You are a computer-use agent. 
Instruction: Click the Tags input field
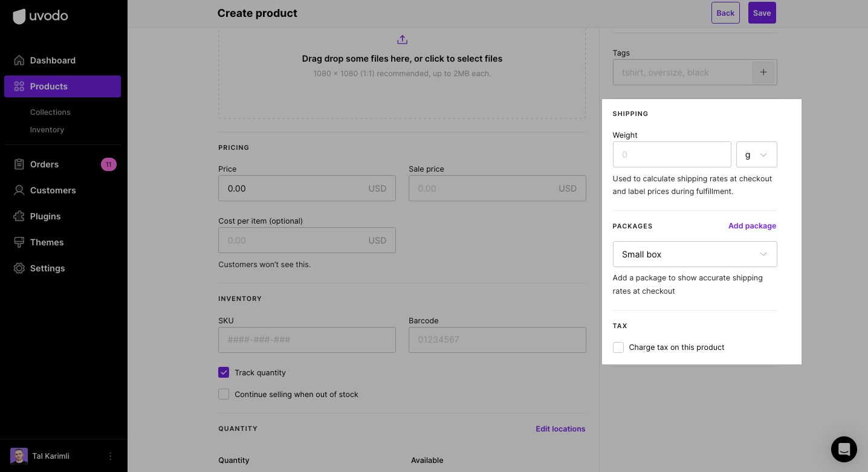(682, 73)
